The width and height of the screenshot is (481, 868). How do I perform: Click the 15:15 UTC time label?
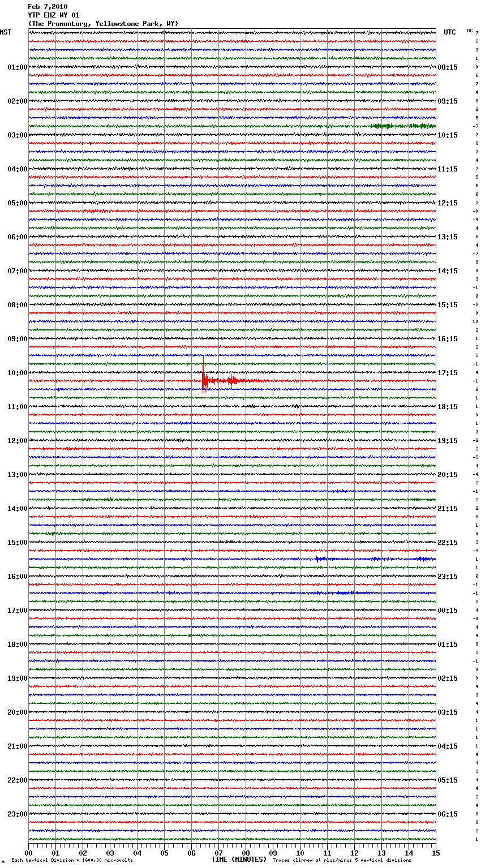(448, 305)
